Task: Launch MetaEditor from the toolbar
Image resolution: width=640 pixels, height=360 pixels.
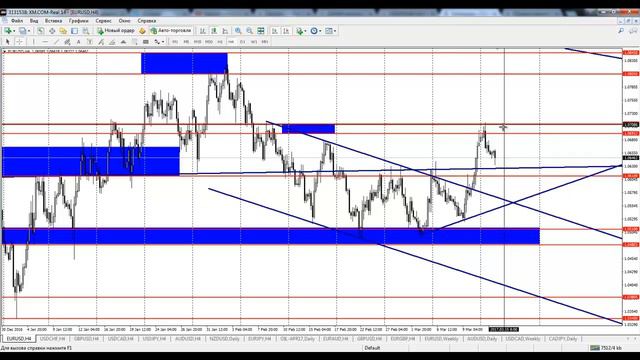Action: [142, 31]
